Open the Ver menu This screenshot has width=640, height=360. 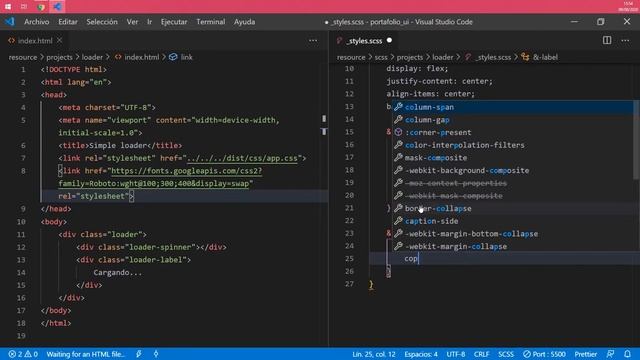coord(132,22)
